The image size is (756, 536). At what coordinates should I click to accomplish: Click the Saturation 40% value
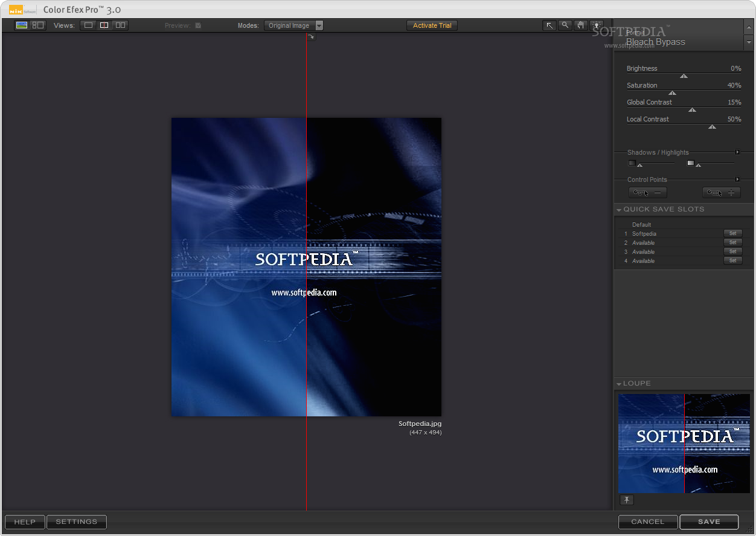[734, 85]
